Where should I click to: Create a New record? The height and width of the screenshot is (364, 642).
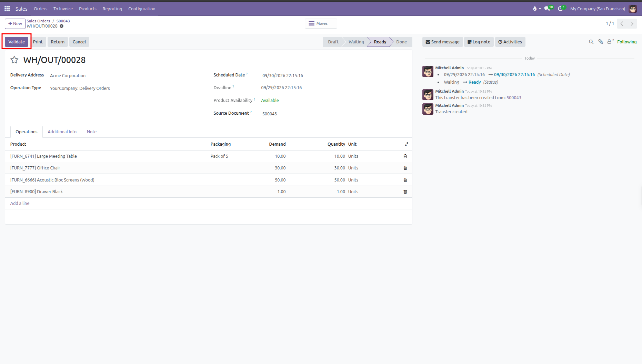[x=15, y=24]
